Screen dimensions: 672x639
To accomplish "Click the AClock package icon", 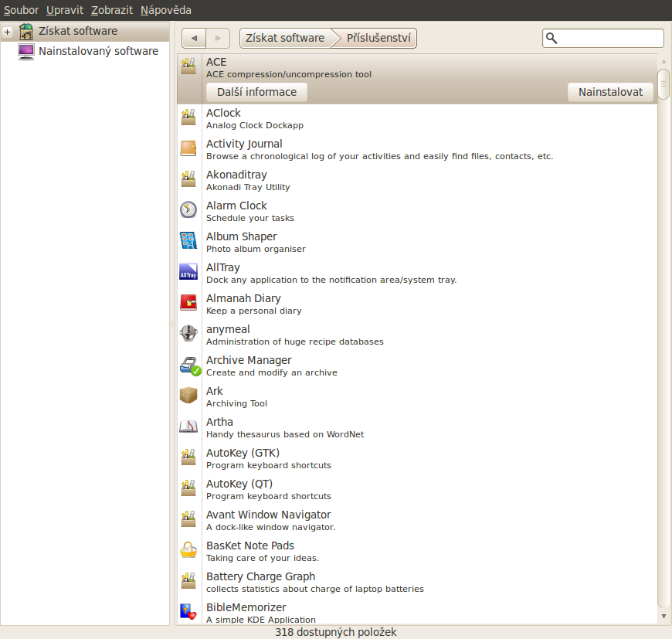I will [x=188, y=117].
